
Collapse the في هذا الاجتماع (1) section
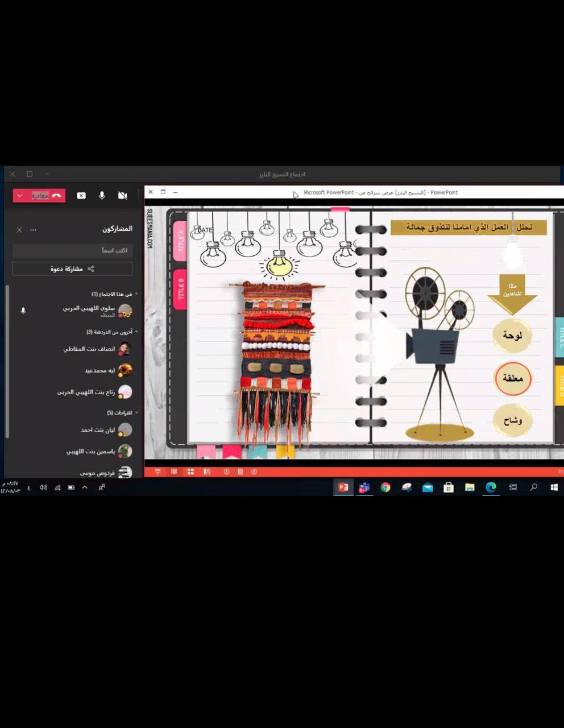click(x=136, y=294)
